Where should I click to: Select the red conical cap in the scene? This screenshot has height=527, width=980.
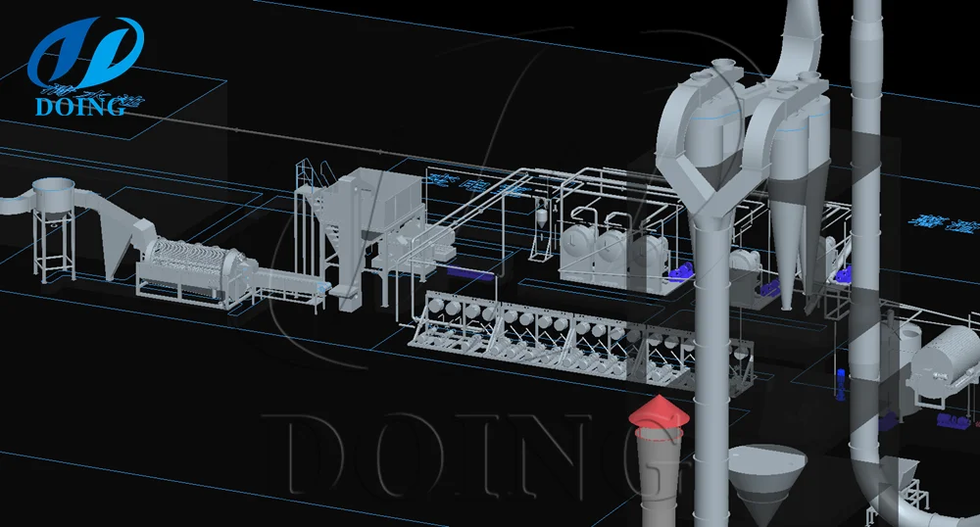click(659, 413)
